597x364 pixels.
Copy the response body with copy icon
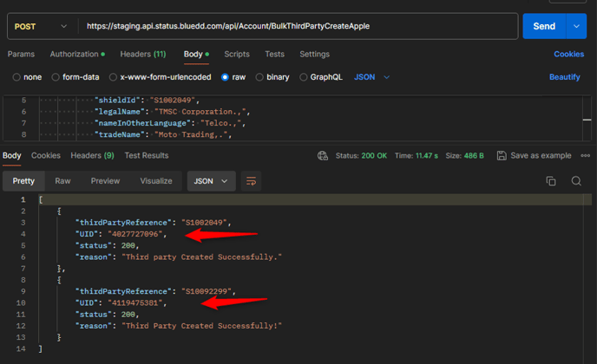coord(550,181)
